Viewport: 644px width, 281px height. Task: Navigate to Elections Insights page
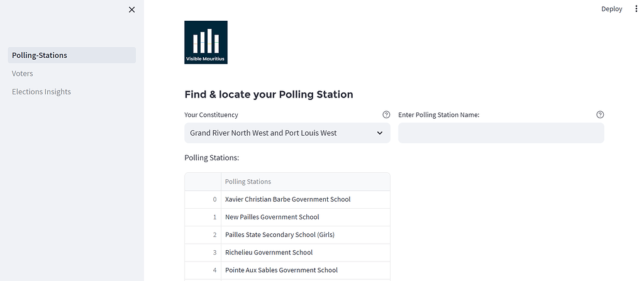[42, 92]
